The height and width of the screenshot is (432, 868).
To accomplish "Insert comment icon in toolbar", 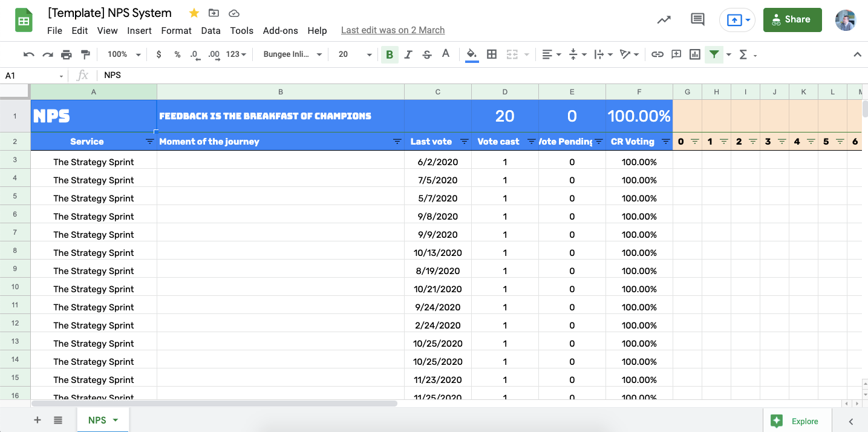I will [x=676, y=54].
